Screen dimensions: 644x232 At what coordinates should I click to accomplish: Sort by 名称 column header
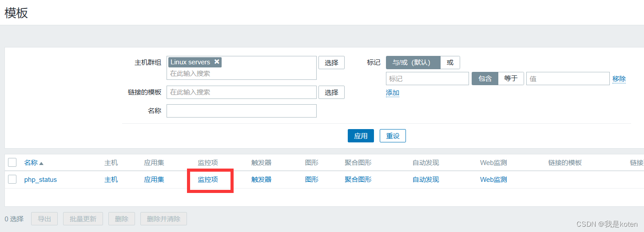31,163
